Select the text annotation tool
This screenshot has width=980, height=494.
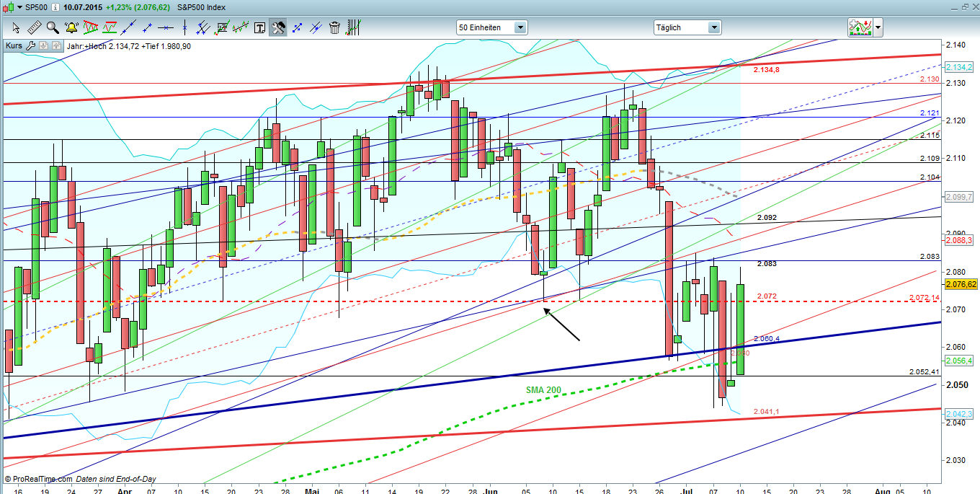(x=259, y=27)
